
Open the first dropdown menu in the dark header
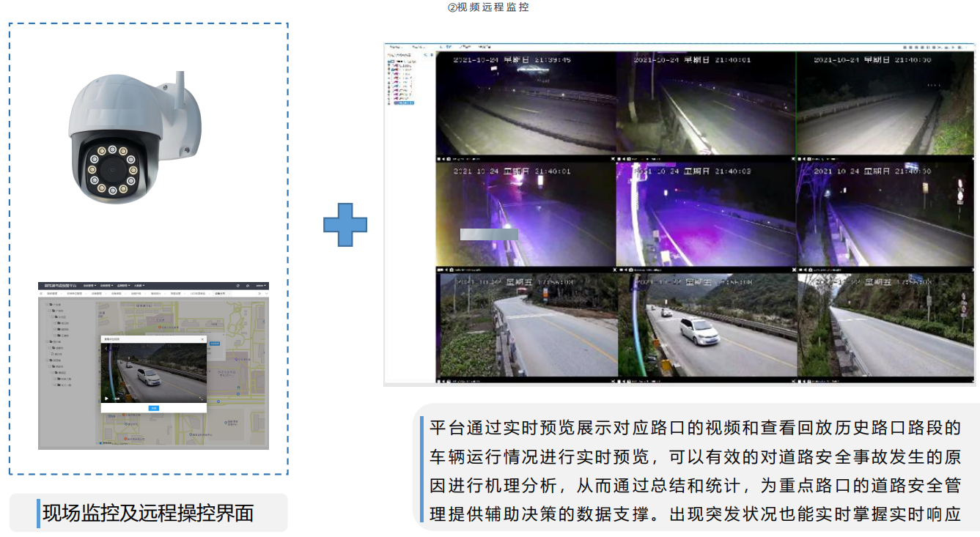[x=89, y=286]
